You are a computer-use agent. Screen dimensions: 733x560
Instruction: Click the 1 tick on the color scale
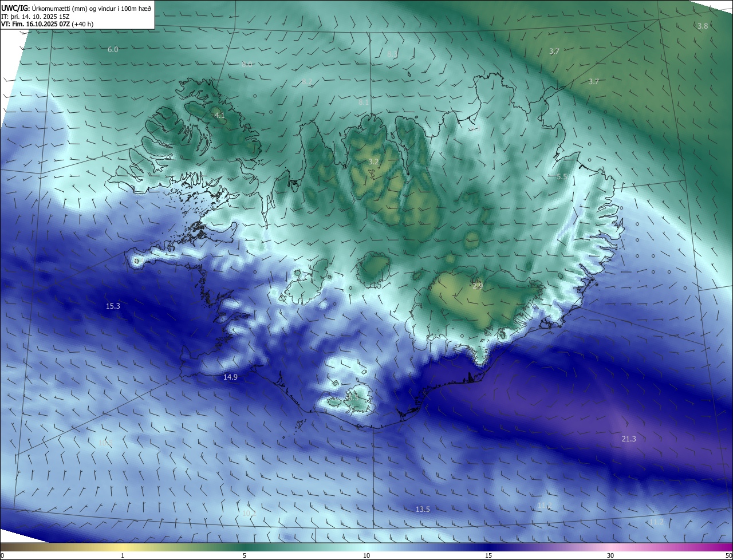(123, 555)
